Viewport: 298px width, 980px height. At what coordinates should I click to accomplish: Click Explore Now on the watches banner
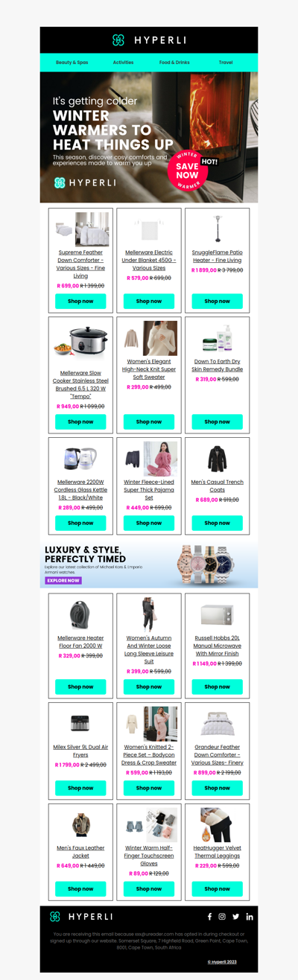(x=63, y=581)
